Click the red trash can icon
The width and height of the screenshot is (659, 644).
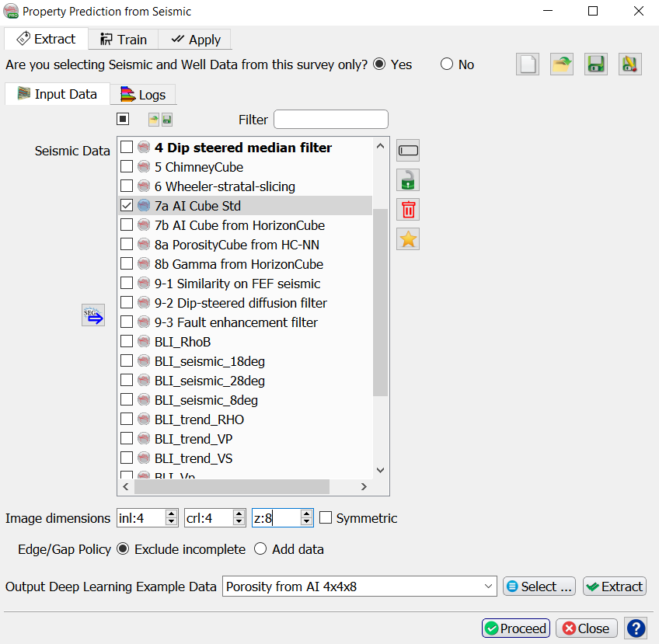point(408,209)
